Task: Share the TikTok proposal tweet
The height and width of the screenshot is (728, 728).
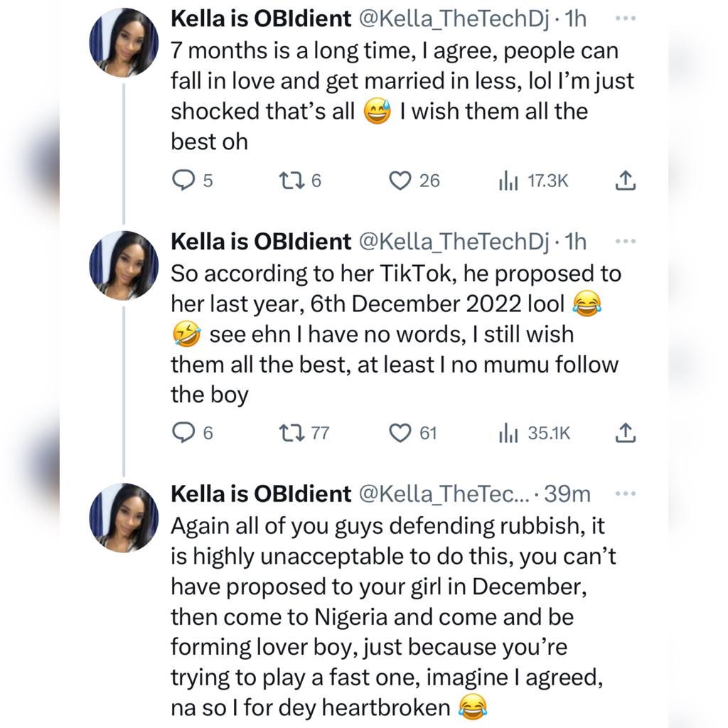Action: click(623, 432)
